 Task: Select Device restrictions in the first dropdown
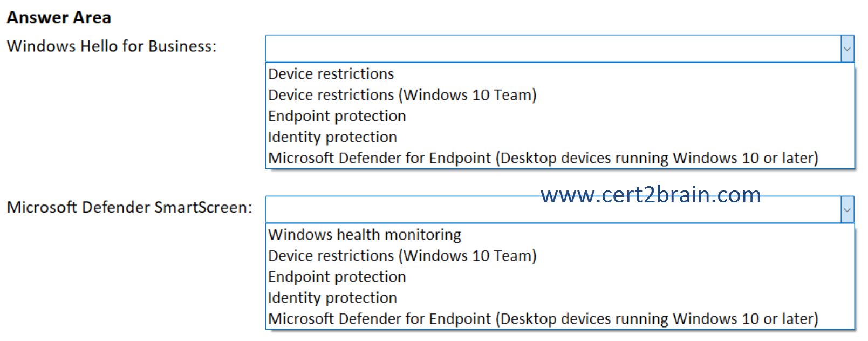331,74
